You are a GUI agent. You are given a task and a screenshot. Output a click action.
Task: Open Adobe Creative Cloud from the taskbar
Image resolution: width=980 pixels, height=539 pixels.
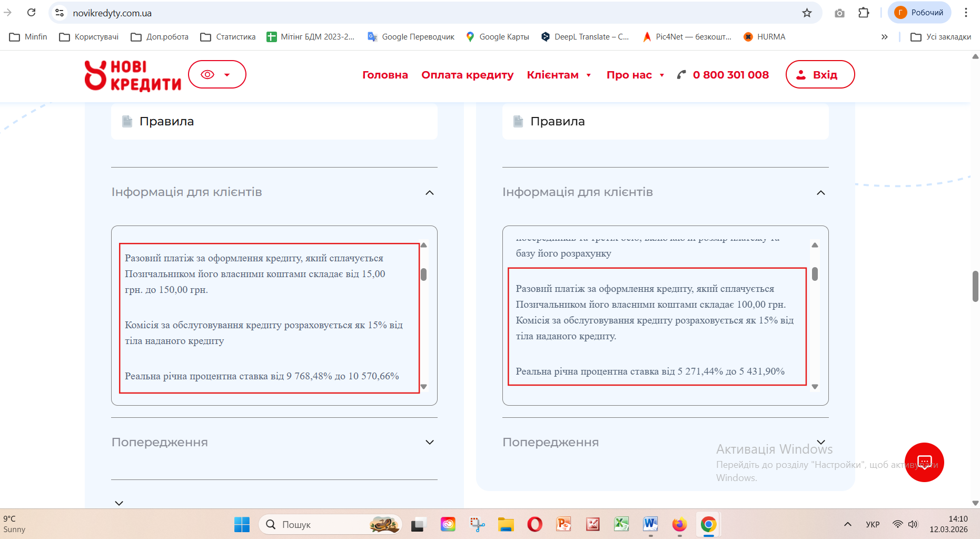448,524
